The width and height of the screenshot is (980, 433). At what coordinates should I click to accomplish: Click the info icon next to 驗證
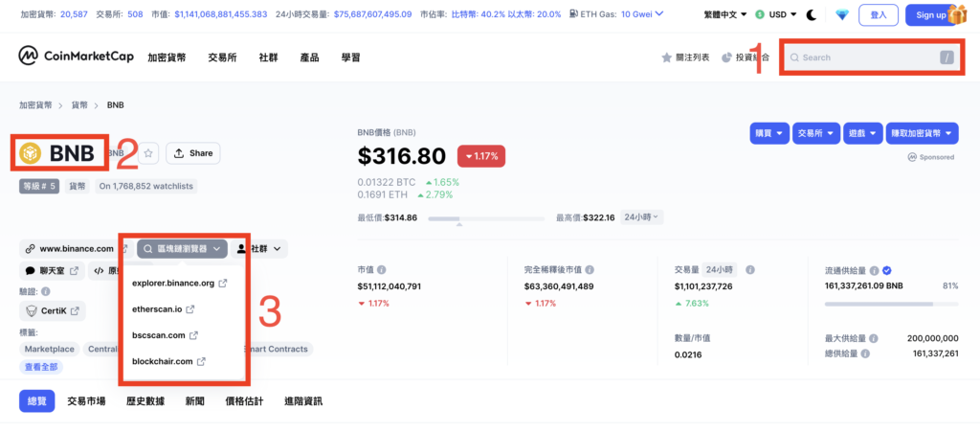click(46, 291)
